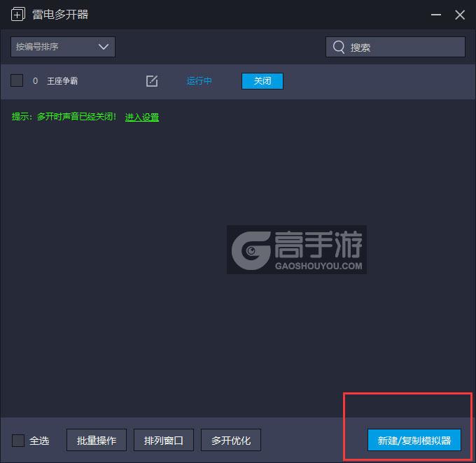Click the 运行中 running status label

(x=199, y=81)
